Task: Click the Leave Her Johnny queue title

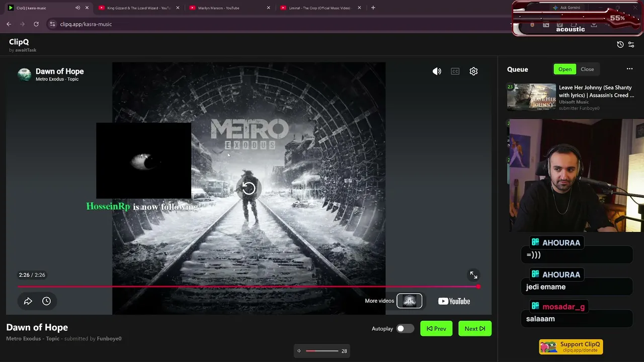Action: point(596,91)
